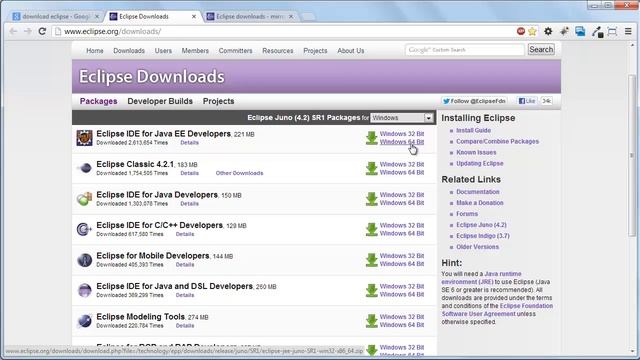Click the browser back arrow

pos(13,31)
